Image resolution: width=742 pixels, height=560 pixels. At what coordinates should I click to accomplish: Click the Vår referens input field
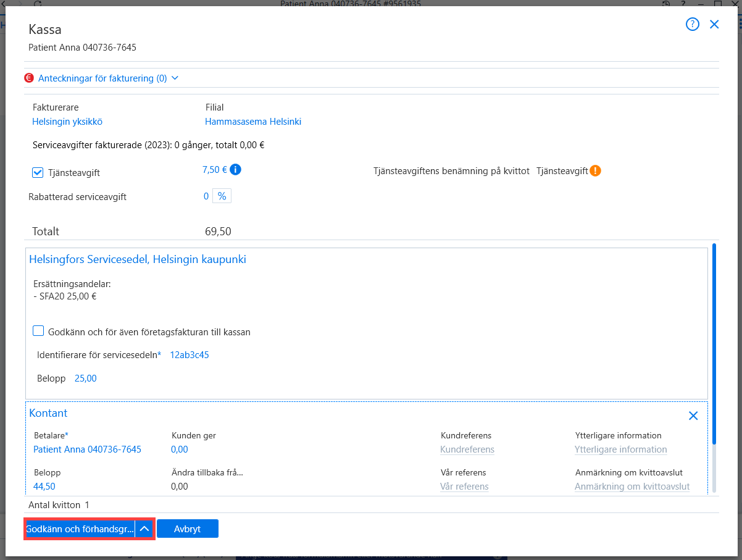click(464, 487)
